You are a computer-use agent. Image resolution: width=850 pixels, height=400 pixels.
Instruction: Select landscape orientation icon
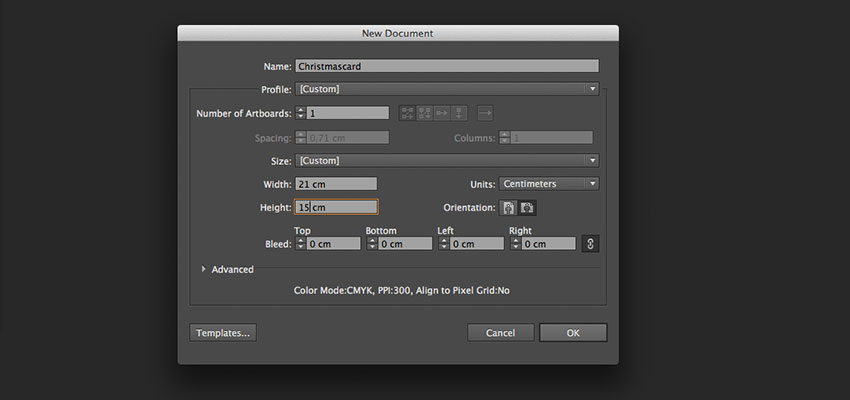click(x=526, y=208)
